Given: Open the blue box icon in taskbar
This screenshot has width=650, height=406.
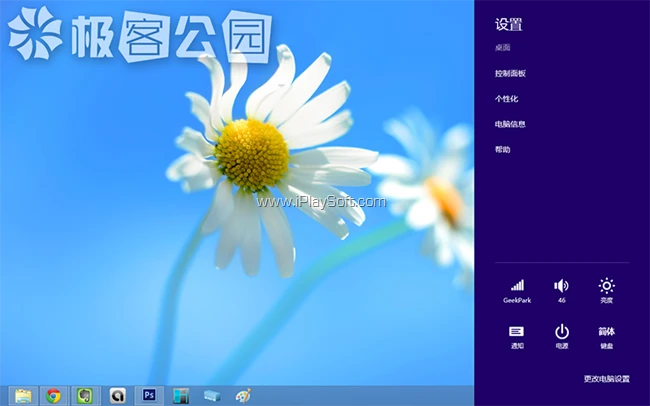Looking at the screenshot, I should (212, 396).
